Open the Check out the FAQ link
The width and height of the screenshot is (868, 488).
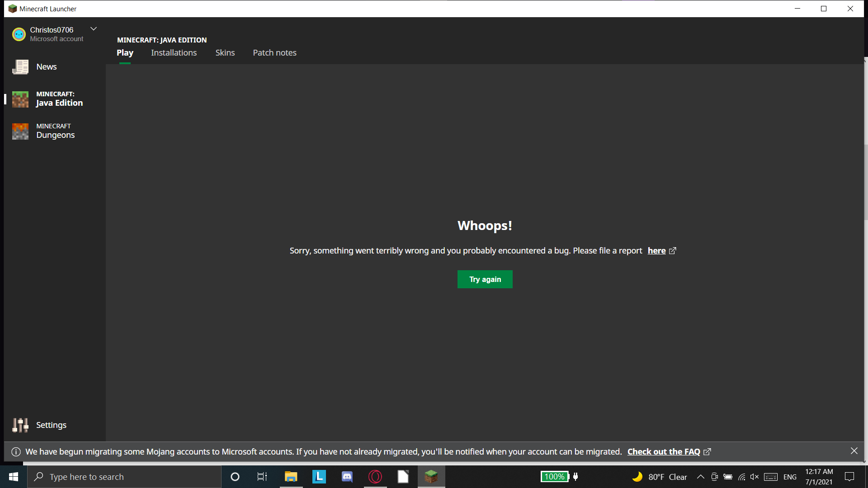(x=663, y=452)
